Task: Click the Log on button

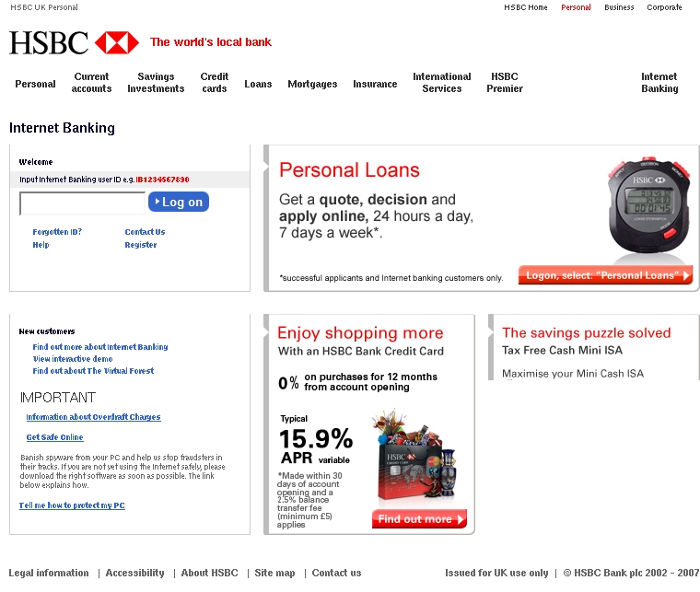Action: (x=179, y=202)
